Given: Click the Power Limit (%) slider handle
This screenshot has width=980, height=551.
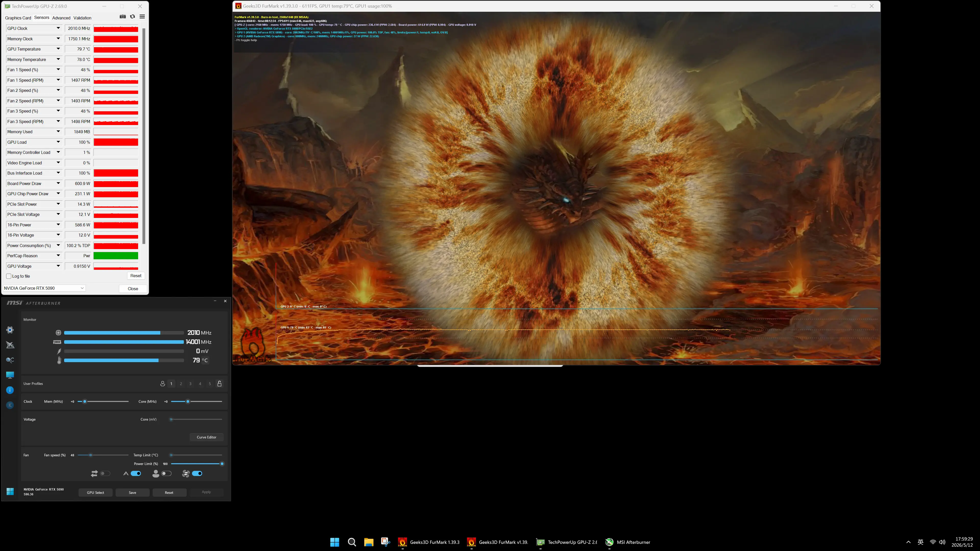Looking at the screenshot, I should coord(222,464).
